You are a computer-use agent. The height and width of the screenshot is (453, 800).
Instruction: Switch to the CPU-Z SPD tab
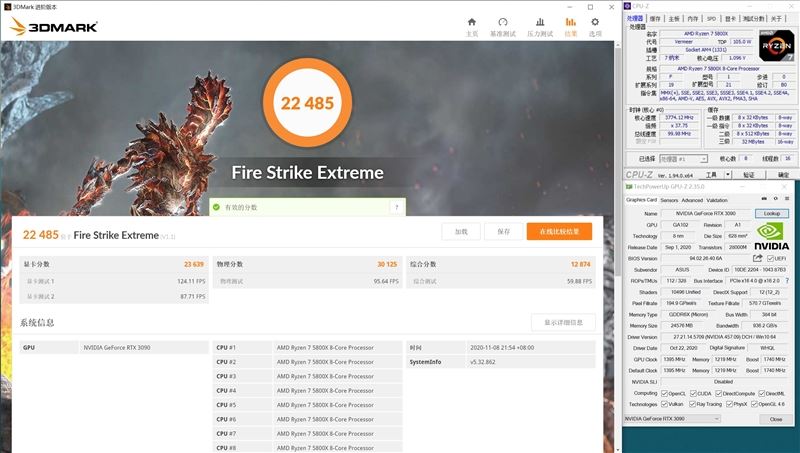point(711,18)
